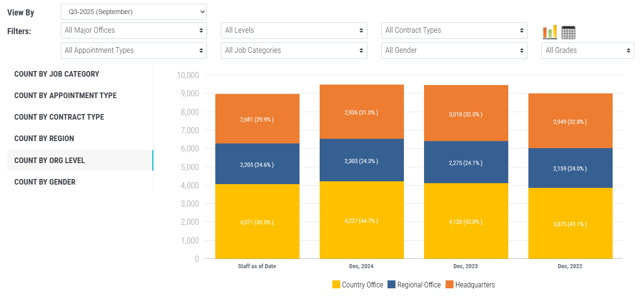Open the All Job Categories dropdown
Viewport: 644px width, 300px height.
294,50
